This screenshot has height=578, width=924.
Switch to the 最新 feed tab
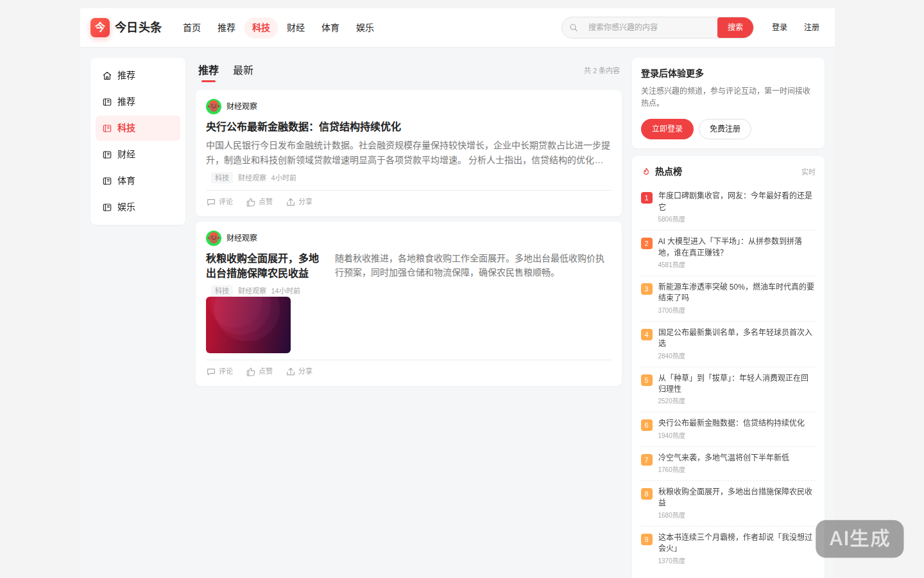point(243,71)
